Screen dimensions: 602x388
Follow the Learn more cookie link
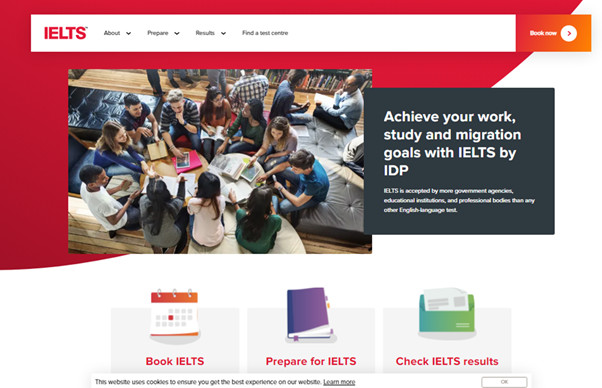[339, 382]
